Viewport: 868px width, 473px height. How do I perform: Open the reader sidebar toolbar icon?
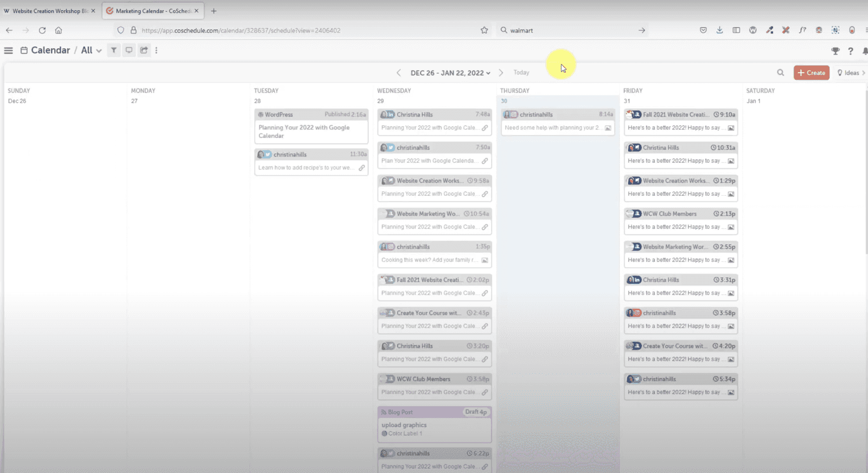736,30
